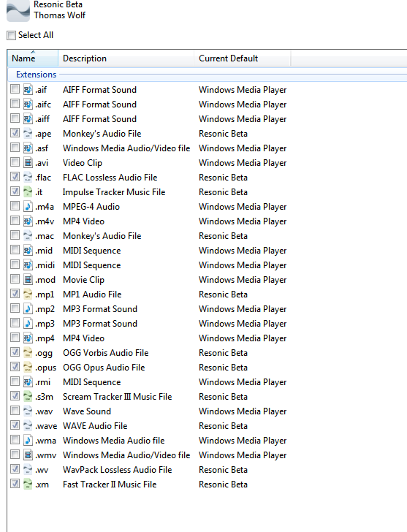Check the .wav extension checkbox
The height and width of the screenshot is (532, 407).
click(x=15, y=410)
